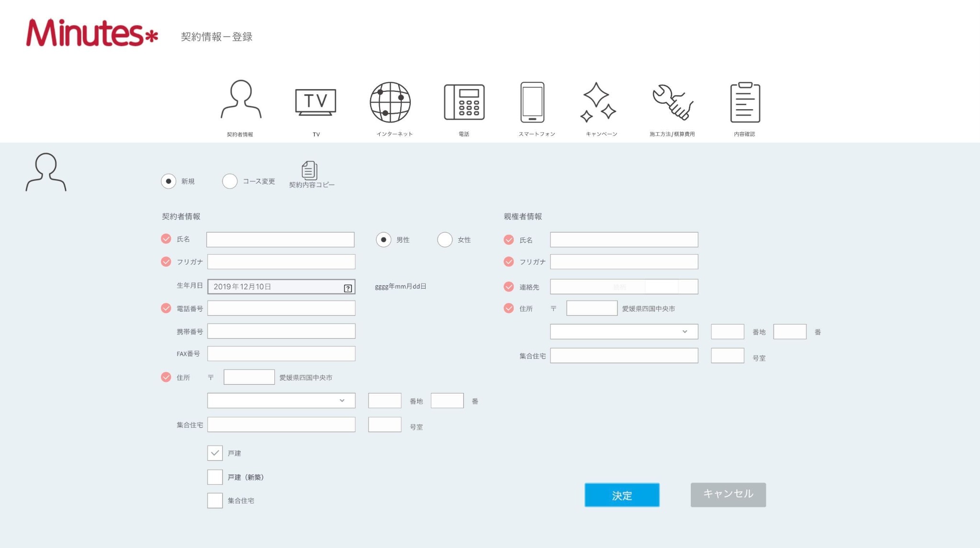This screenshot has height=548, width=980.
Task: Open the スマートフォン icon
Action: (532, 102)
